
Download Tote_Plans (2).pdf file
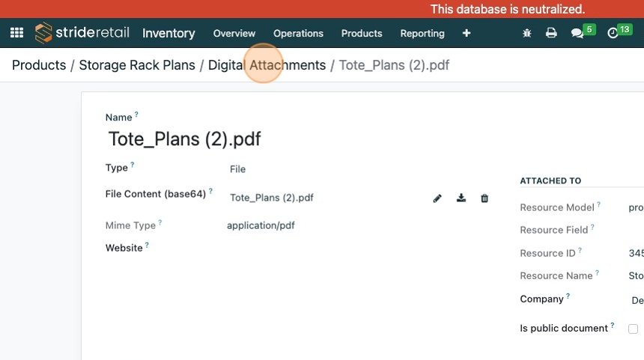coord(461,198)
